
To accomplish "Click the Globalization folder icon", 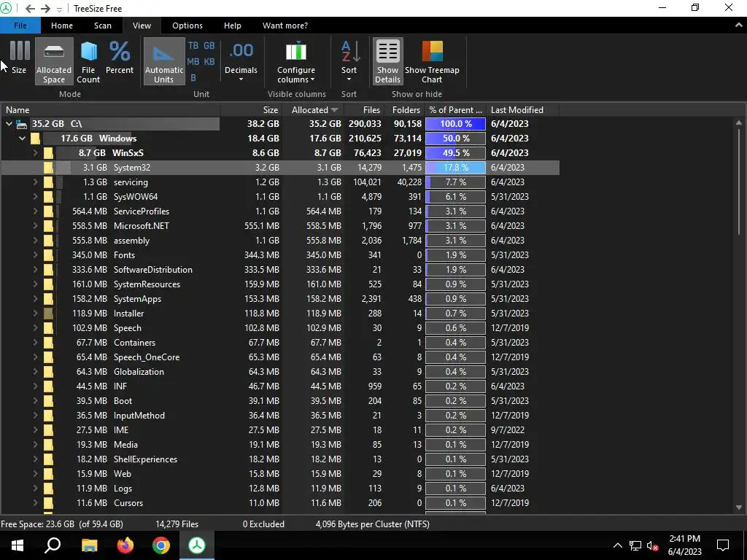I will 48,372.
